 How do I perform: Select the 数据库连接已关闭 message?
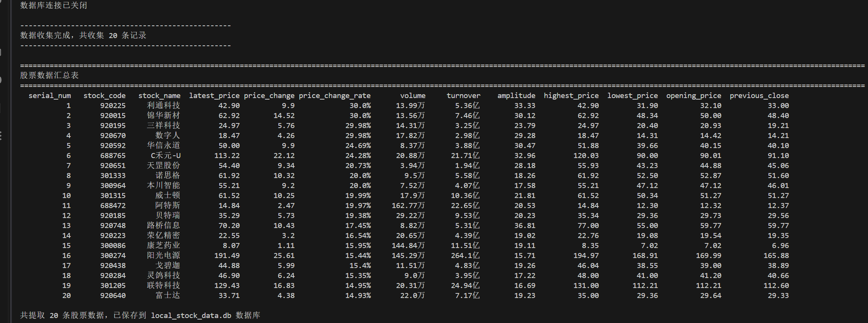(54, 5)
